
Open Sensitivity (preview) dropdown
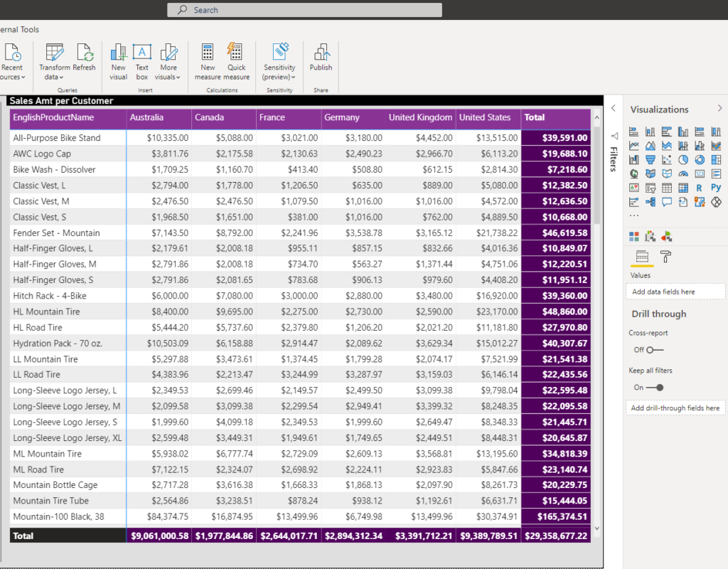(279, 72)
